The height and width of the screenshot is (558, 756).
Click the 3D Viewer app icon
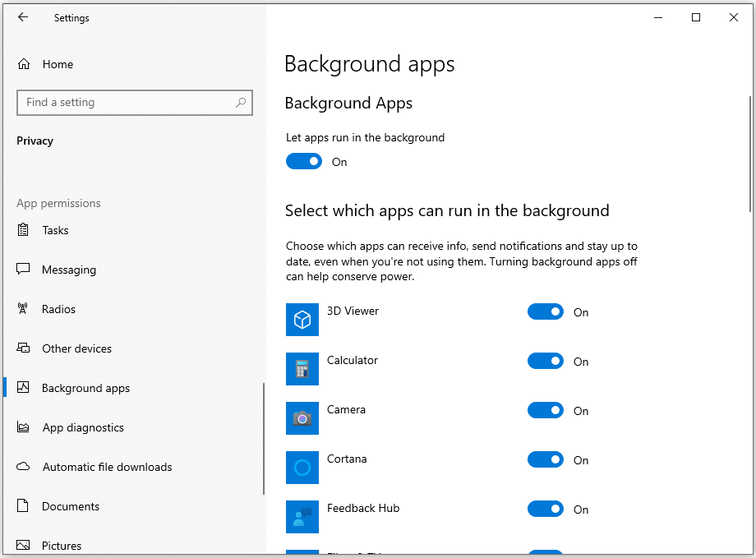click(x=302, y=320)
